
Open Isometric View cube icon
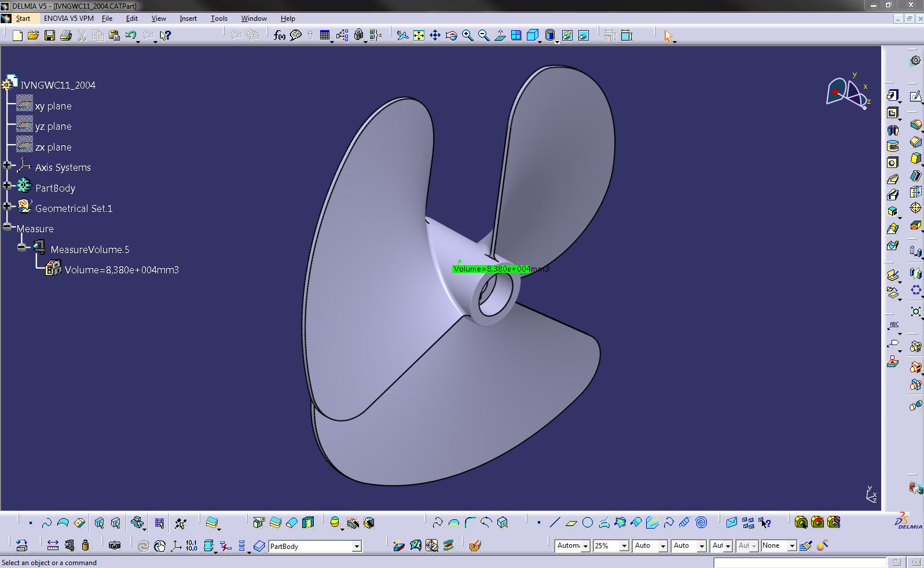pos(532,36)
